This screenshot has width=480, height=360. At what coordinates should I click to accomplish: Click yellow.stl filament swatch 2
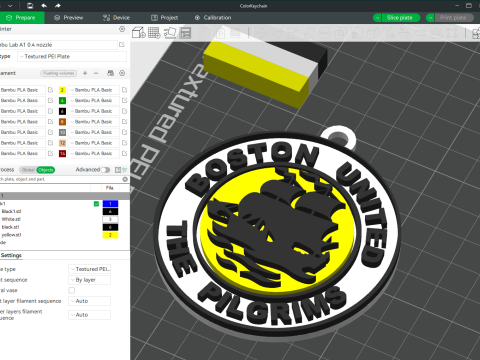tap(110, 235)
